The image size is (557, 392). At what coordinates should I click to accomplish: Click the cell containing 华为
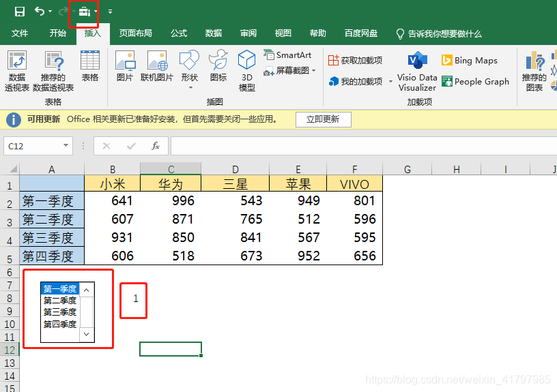(x=171, y=184)
